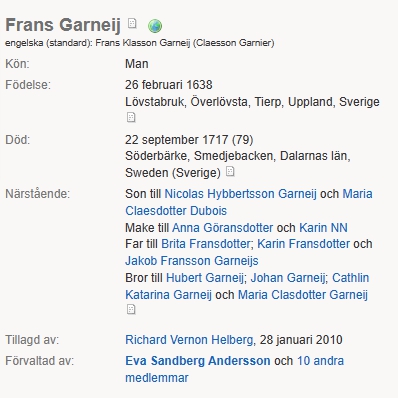Open Johan Garneij's profile link
398x398 pixels.
[x=288, y=278]
